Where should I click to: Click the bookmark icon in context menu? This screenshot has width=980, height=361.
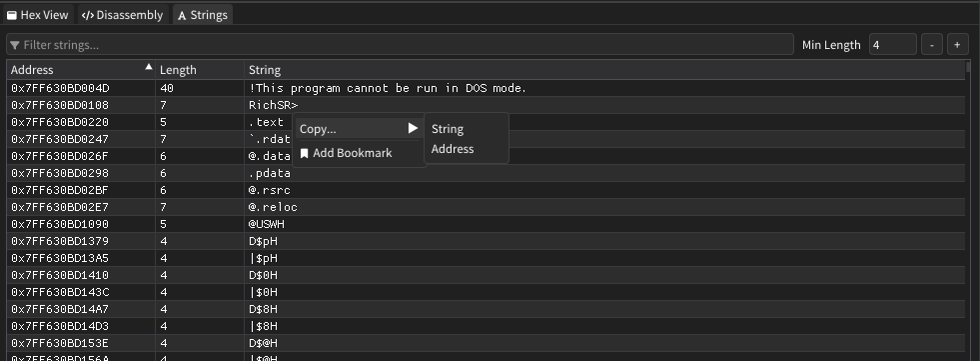point(305,153)
